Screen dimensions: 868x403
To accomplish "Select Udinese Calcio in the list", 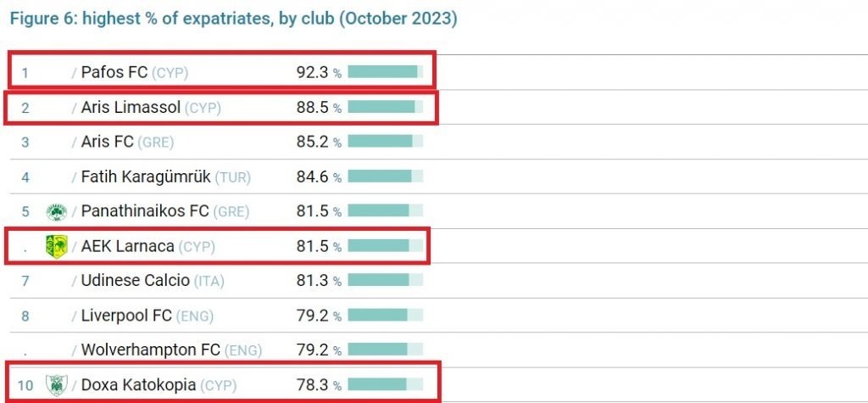I will click(135, 281).
